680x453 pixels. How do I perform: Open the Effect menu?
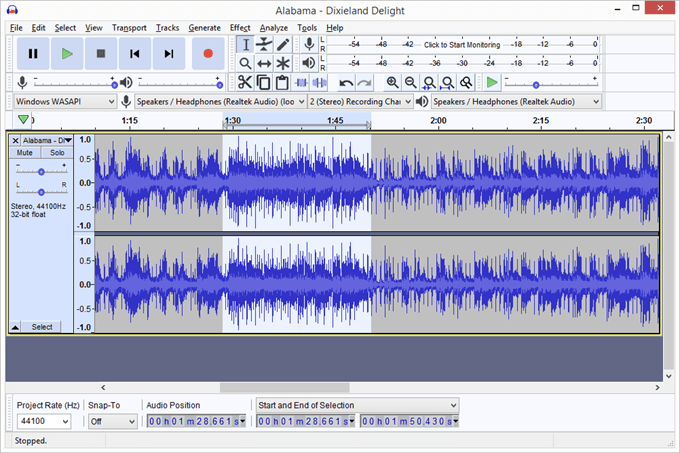(x=240, y=27)
